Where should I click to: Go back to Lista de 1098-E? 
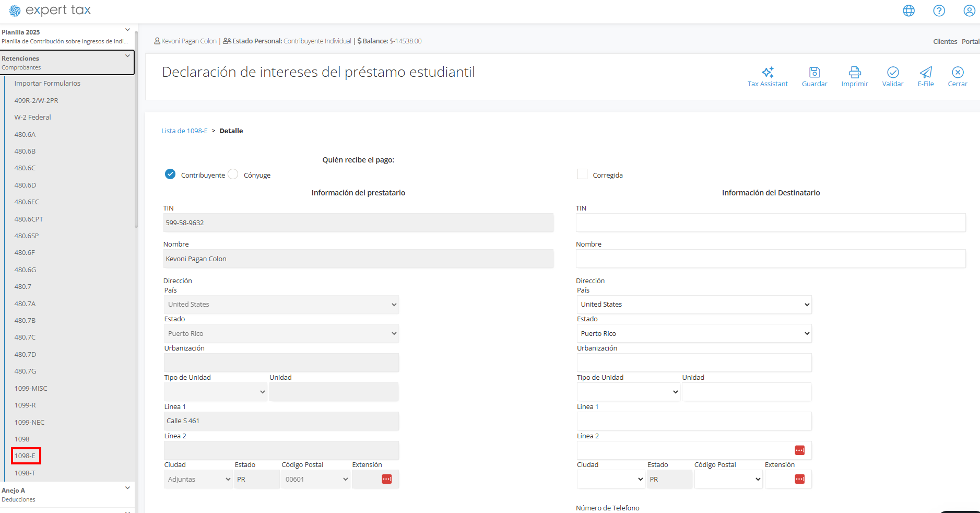184,131
